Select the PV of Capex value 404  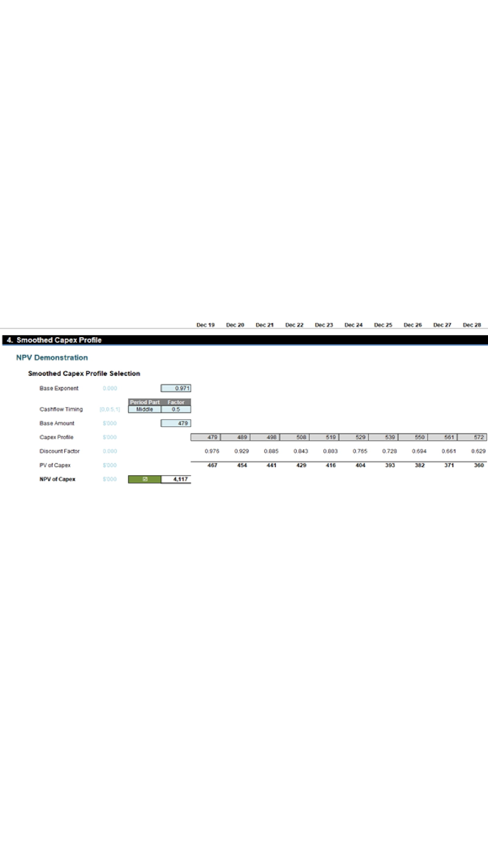coord(361,465)
